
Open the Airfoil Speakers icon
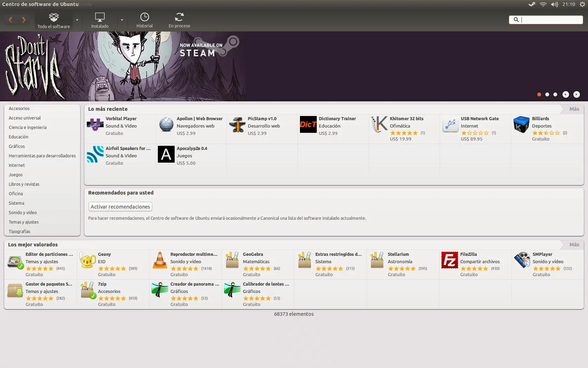(x=95, y=154)
